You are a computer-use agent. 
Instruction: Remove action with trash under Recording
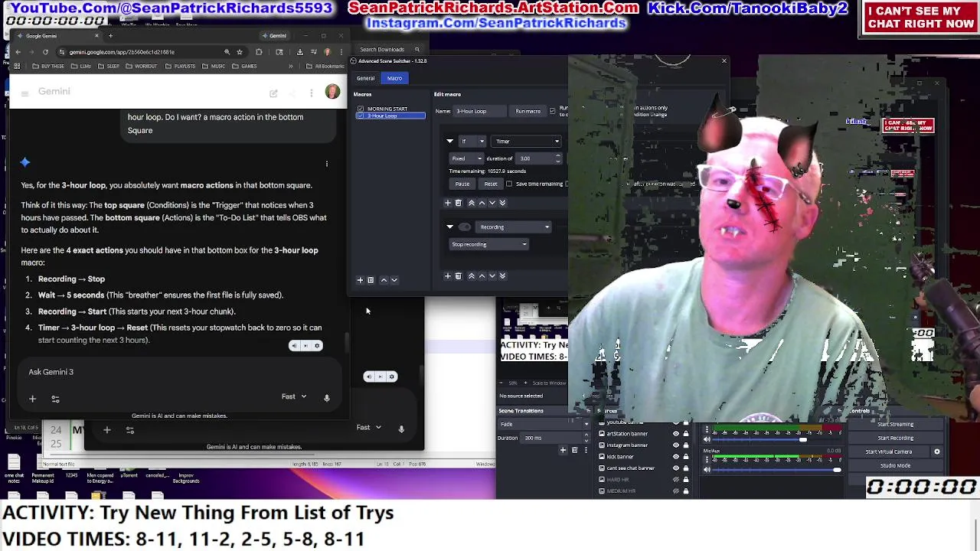[459, 276]
